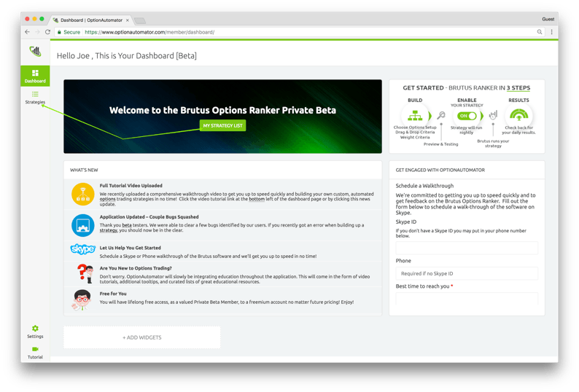Click the Add Widgets button
579x392 pixels.
click(142, 337)
